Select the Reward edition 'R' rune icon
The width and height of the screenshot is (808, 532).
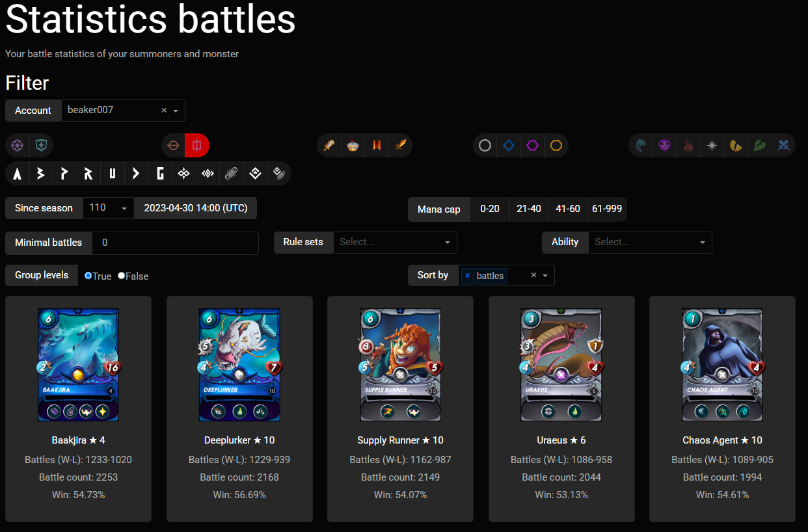click(88, 174)
